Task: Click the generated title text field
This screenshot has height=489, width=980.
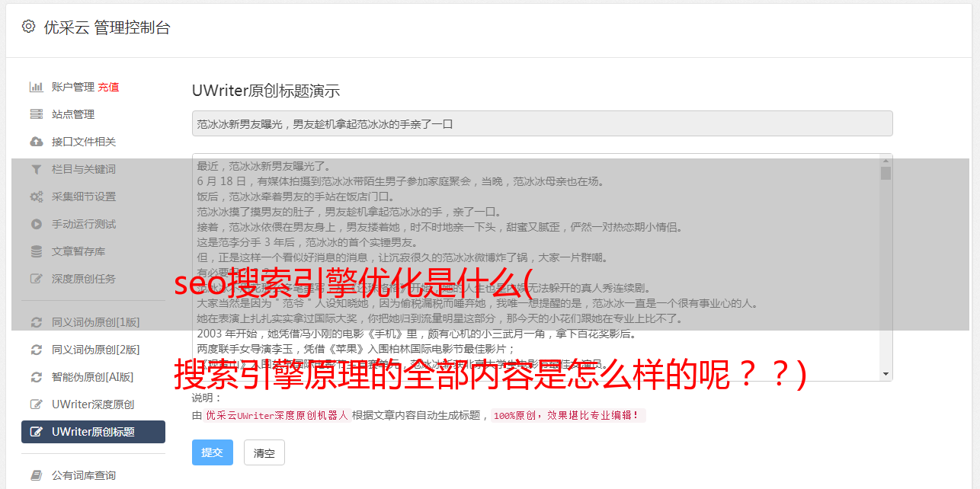Action: point(542,123)
